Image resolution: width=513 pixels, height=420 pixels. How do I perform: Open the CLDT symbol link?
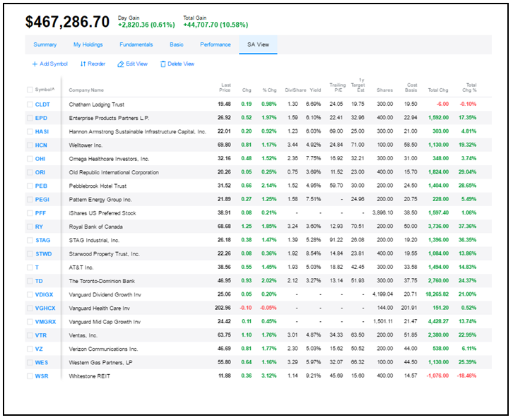(x=42, y=104)
